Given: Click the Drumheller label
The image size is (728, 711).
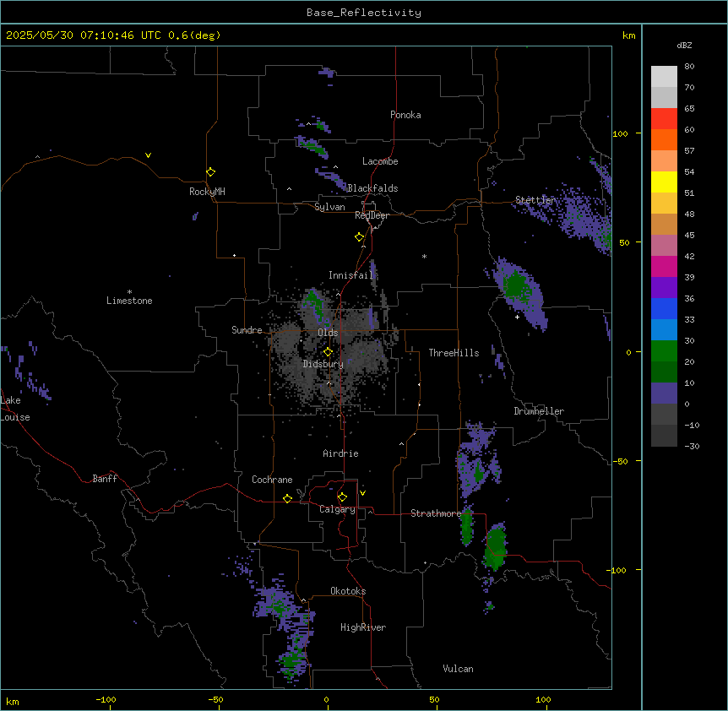Looking at the screenshot, I should coord(539,411).
